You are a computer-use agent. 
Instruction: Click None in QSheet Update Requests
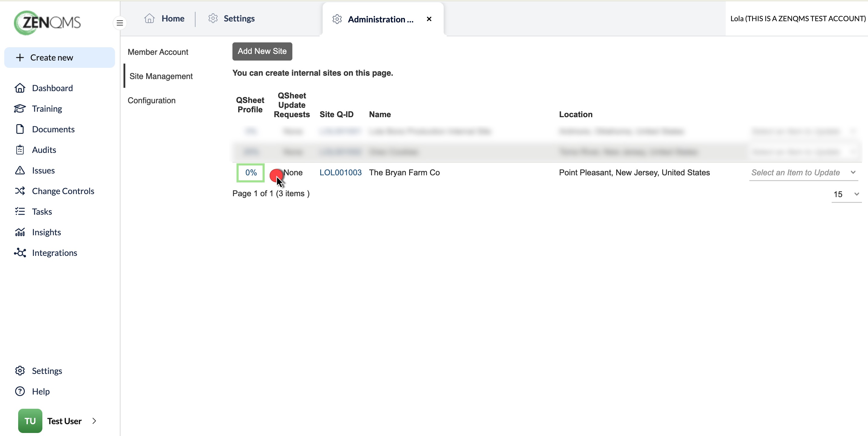tap(293, 172)
